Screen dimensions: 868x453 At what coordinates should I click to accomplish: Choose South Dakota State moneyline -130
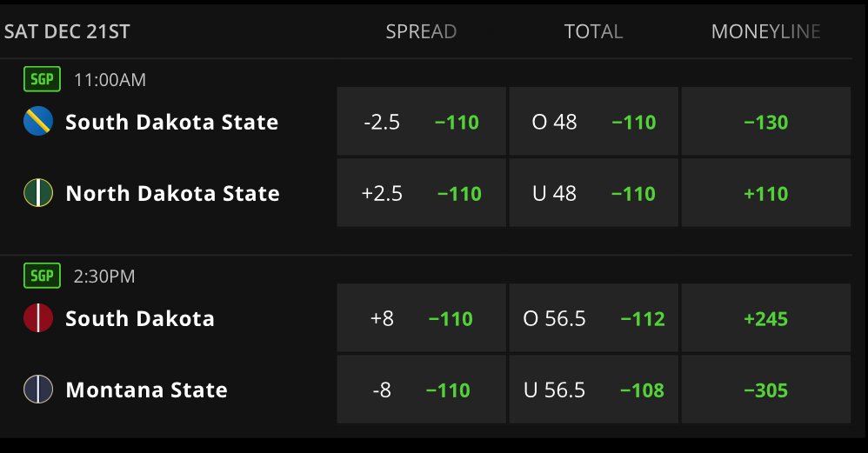point(766,121)
